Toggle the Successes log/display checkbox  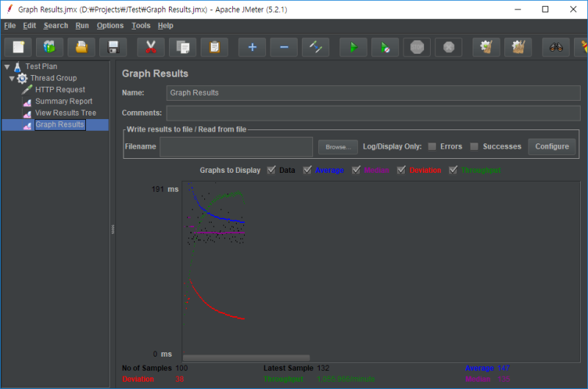click(x=474, y=146)
